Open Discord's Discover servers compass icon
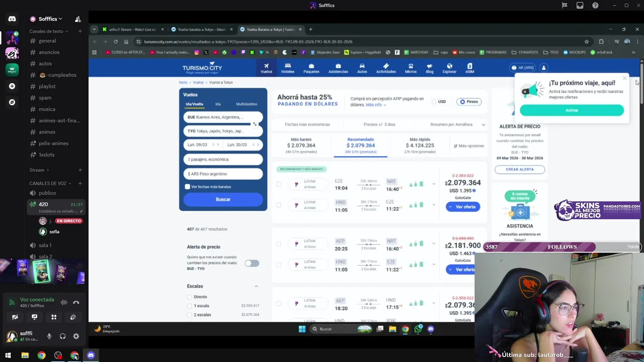Screen dimensions: 644x362 (x=12, y=102)
